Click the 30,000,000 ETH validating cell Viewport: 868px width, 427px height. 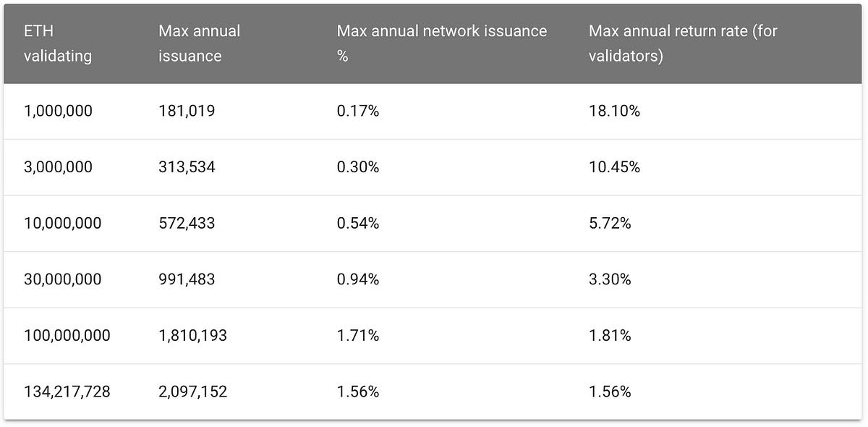click(63, 279)
